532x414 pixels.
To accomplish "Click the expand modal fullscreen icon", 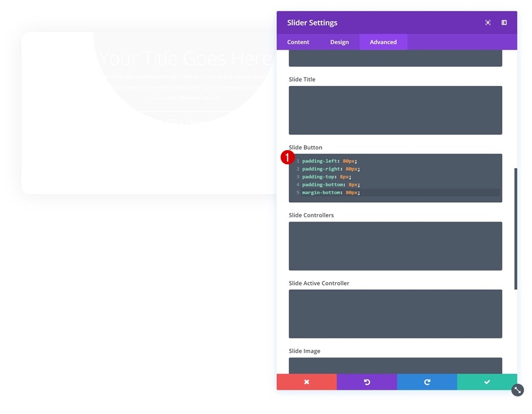I will pyautogui.click(x=487, y=22).
